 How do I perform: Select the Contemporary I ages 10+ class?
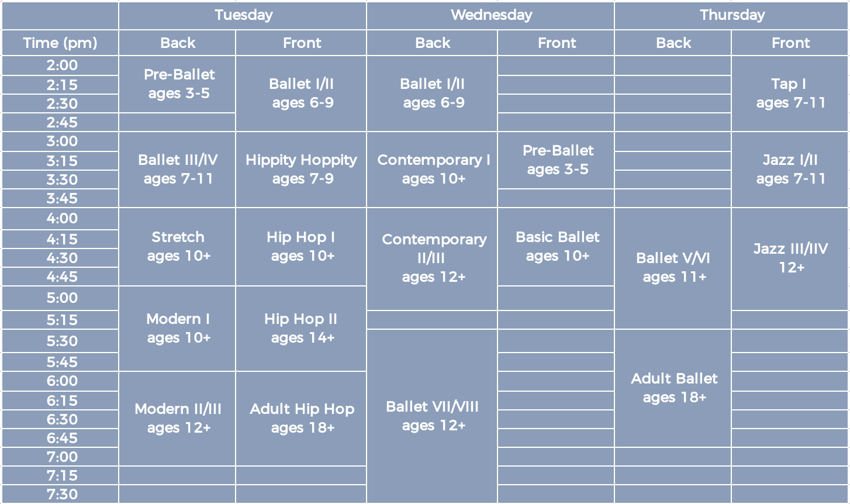point(432,170)
